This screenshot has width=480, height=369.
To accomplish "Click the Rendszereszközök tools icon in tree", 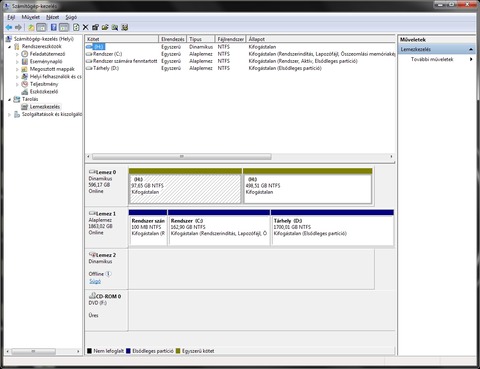I will (x=17, y=46).
